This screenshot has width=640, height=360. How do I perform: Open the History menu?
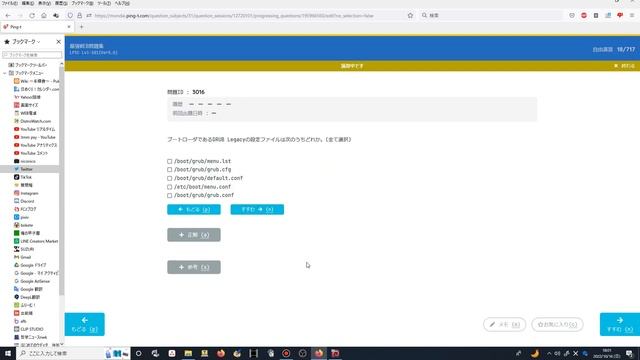coord(61,3)
